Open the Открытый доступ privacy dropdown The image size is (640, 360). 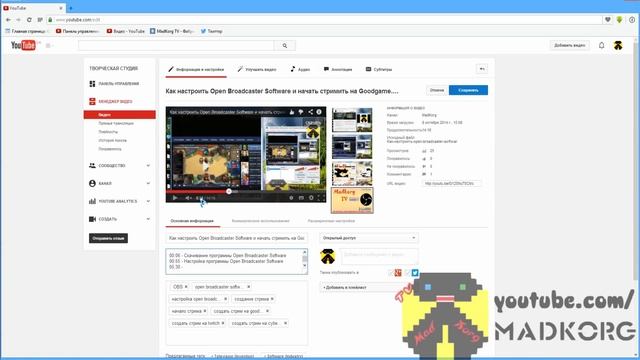pyautogui.click(x=369, y=238)
